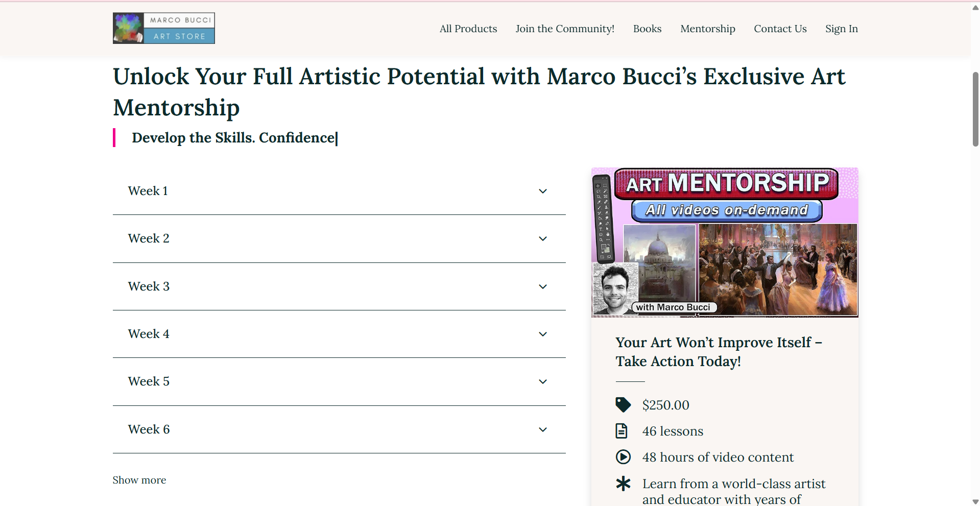980x506 pixels.
Task: Click the asterisk icon beside world-class artist
Action: pyautogui.click(x=623, y=484)
